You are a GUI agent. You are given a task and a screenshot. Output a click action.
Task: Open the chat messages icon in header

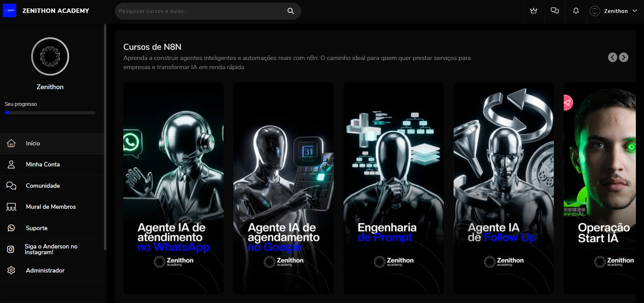click(555, 11)
